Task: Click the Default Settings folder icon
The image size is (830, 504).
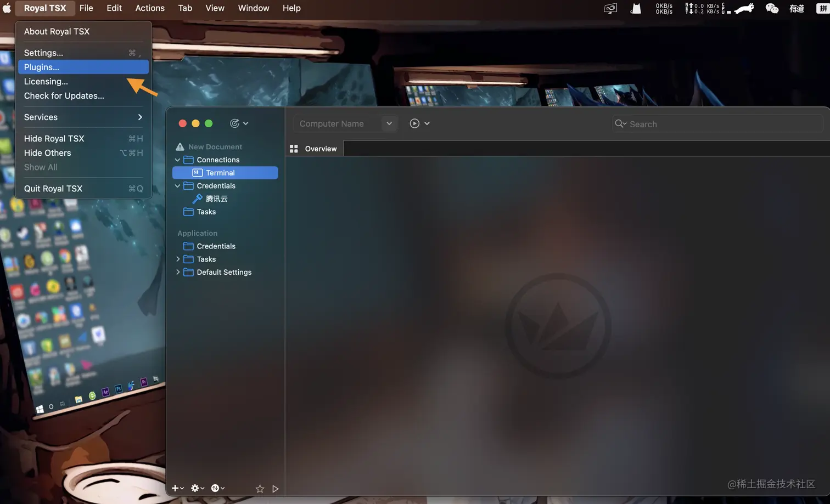Action: tap(188, 272)
